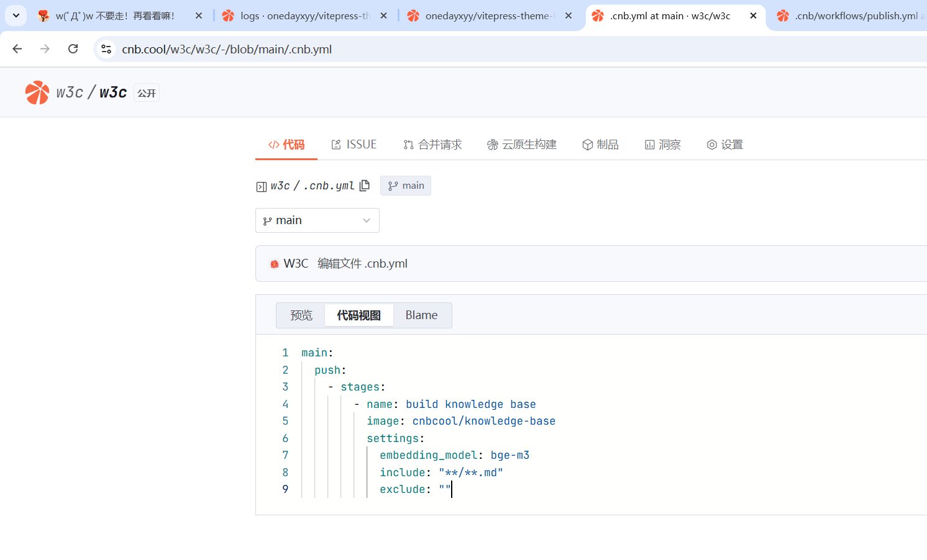Image resolution: width=927 pixels, height=560 pixels.
Task: Open the bold w3c repository link
Action: [113, 93]
